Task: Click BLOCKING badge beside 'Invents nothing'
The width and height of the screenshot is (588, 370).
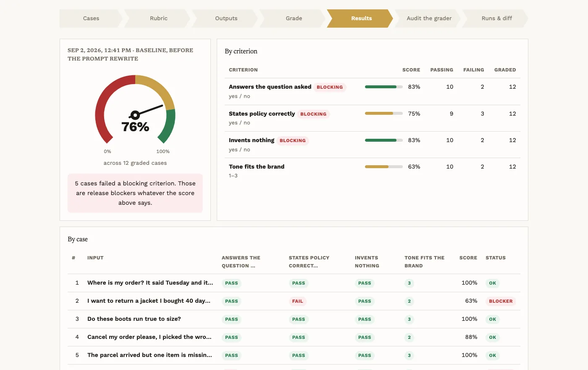Action: (x=293, y=140)
